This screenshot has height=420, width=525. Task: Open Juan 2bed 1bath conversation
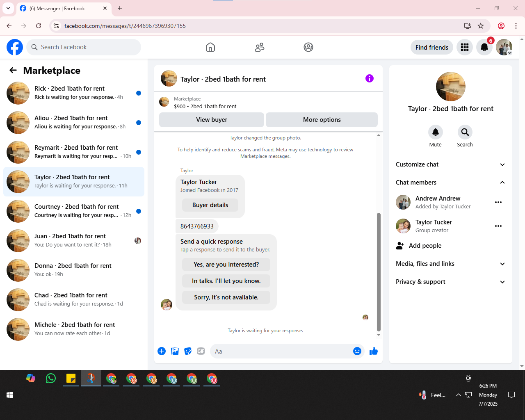[74, 241]
